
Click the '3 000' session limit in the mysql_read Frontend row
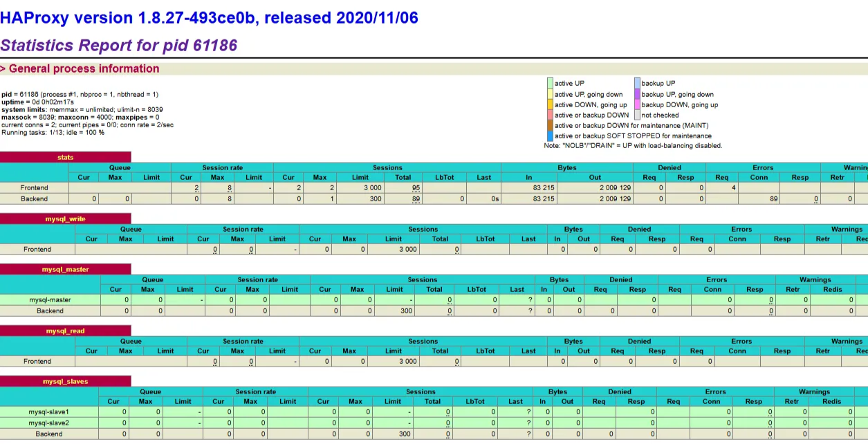407,361
